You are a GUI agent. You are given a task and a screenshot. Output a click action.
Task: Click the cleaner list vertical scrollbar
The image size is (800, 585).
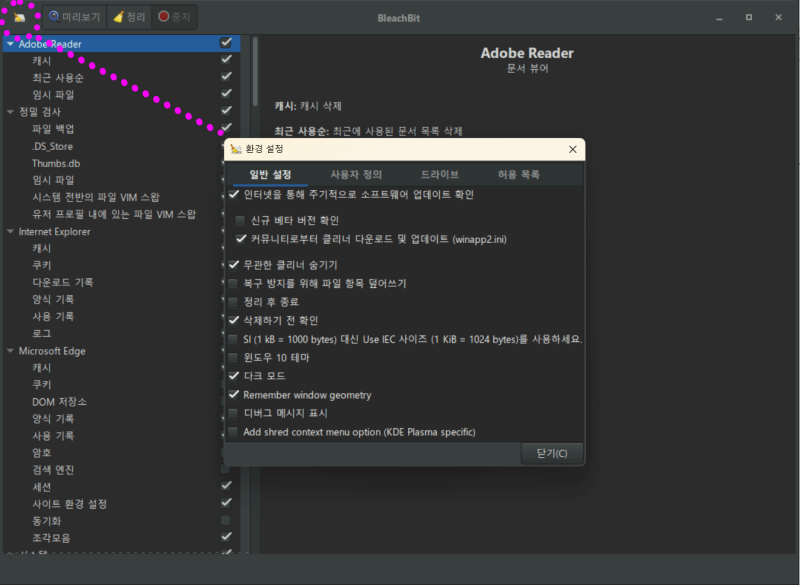coord(255,71)
